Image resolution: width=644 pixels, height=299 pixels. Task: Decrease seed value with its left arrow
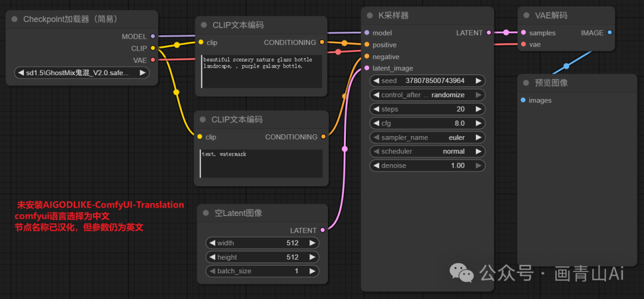click(x=376, y=81)
